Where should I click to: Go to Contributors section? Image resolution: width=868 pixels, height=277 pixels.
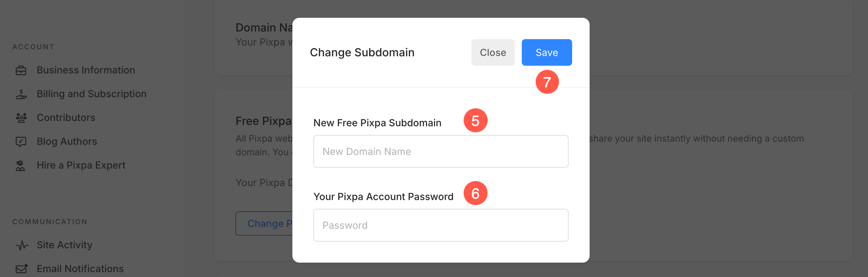tap(66, 118)
